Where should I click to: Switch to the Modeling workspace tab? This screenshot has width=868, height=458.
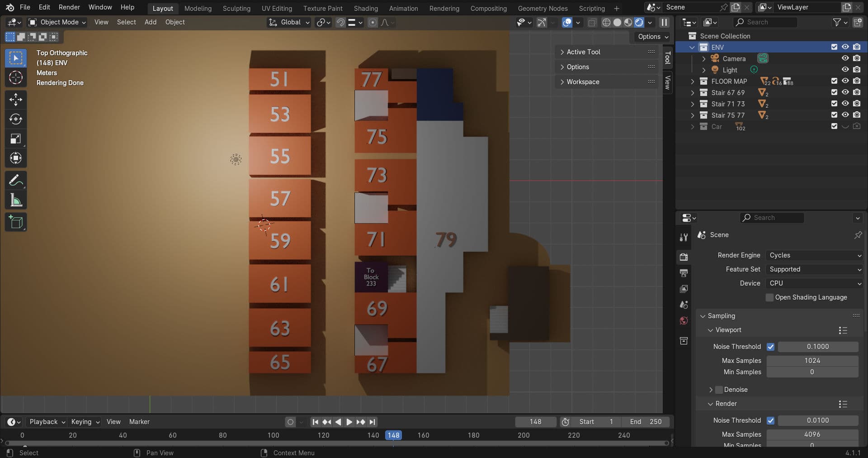[198, 8]
